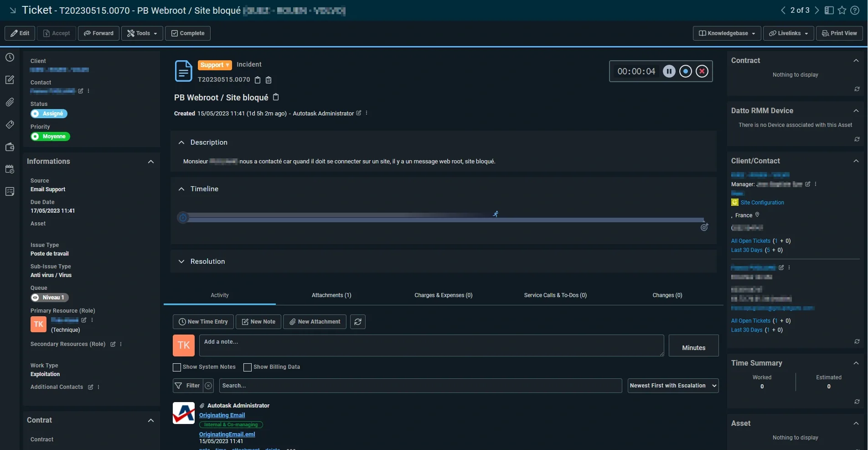Image resolution: width=868 pixels, height=450 pixels.
Task: Switch to the Service Calls & To-Dos (0) tab
Action: click(555, 295)
